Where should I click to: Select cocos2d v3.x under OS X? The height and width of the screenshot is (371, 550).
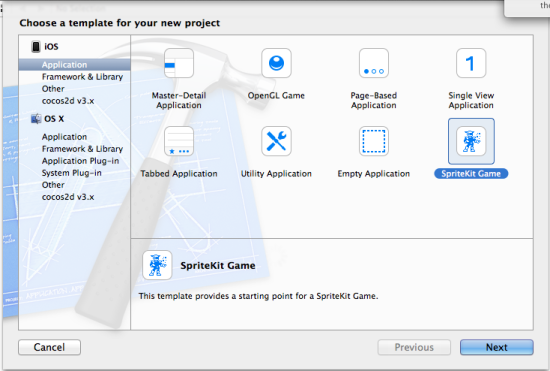click(68, 197)
